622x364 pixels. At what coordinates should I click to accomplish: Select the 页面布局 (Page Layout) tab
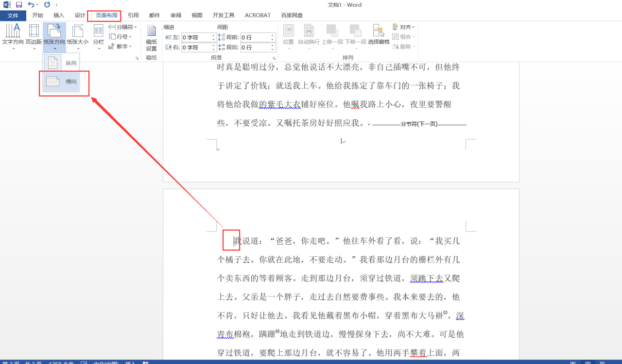coord(106,16)
